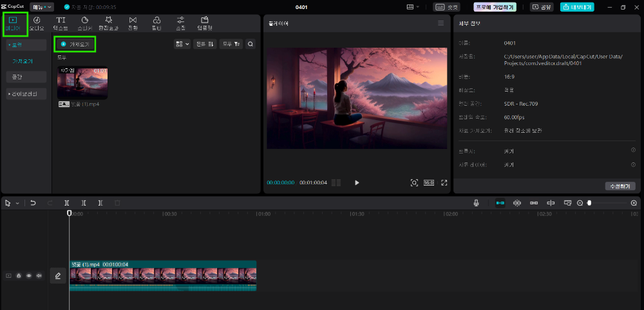Switch to the Audio (오디오) tab
The width and height of the screenshot is (644, 310).
click(x=37, y=24)
